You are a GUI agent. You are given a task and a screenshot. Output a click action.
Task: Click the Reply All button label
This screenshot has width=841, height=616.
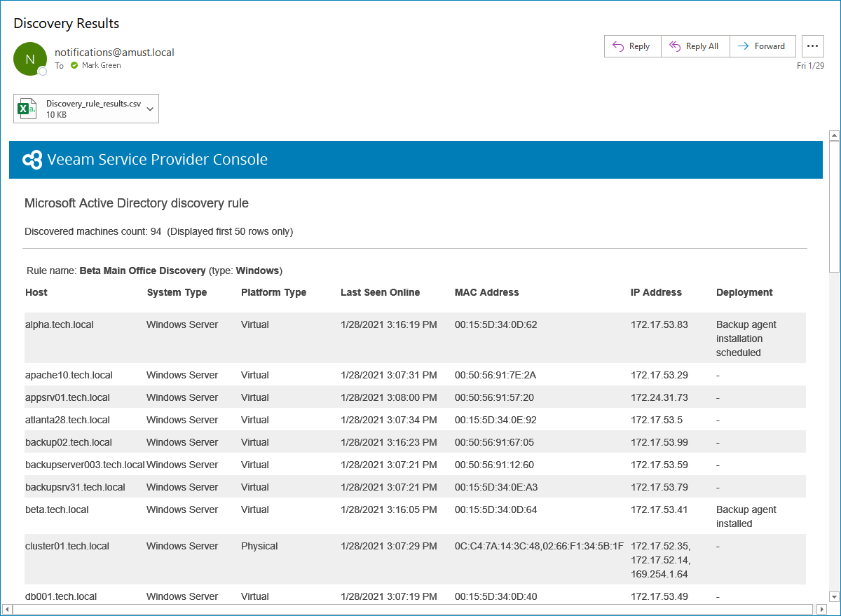702,46
